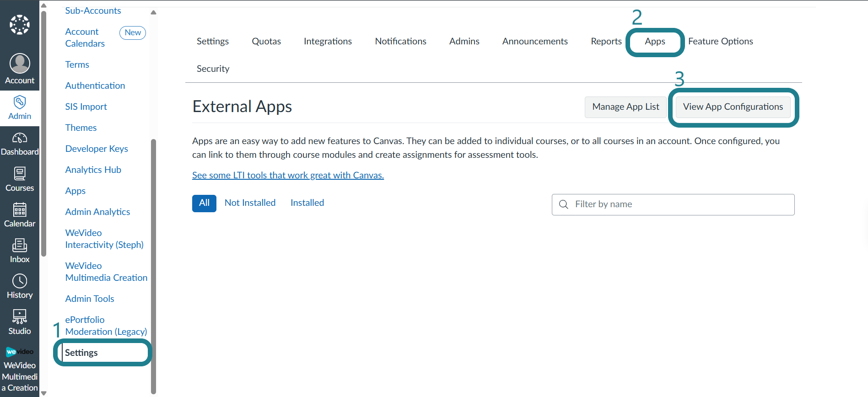Image resolution: width=868 pixels, height=397 pixels.
Task: Select the Apps tab
Action: coord(655,41)
